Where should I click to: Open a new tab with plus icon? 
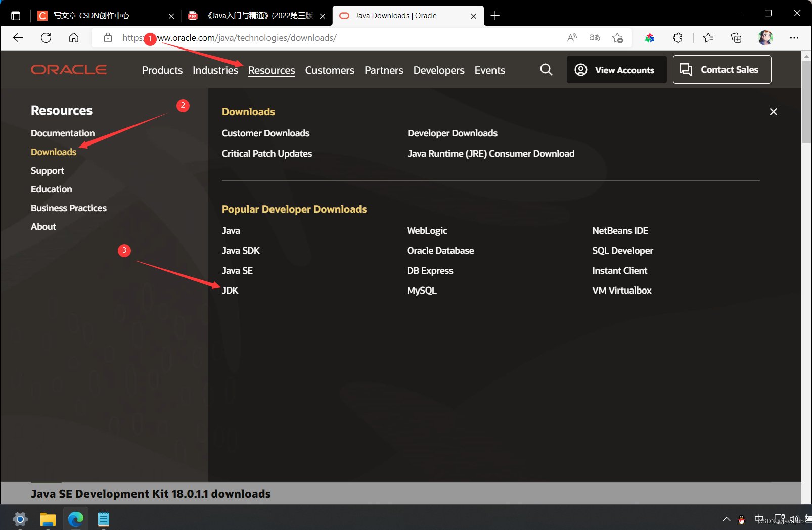click(495, 16)
